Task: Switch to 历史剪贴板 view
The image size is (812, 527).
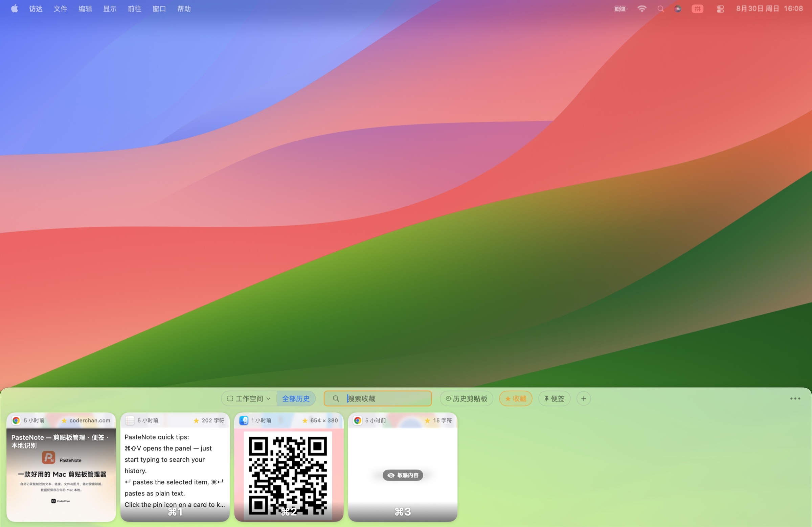Action: tap(466, 398)
